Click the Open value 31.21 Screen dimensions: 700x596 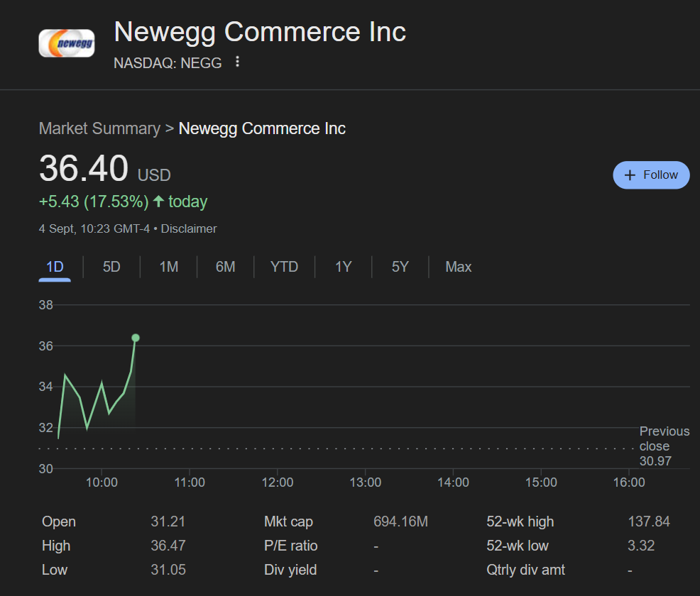168,521
